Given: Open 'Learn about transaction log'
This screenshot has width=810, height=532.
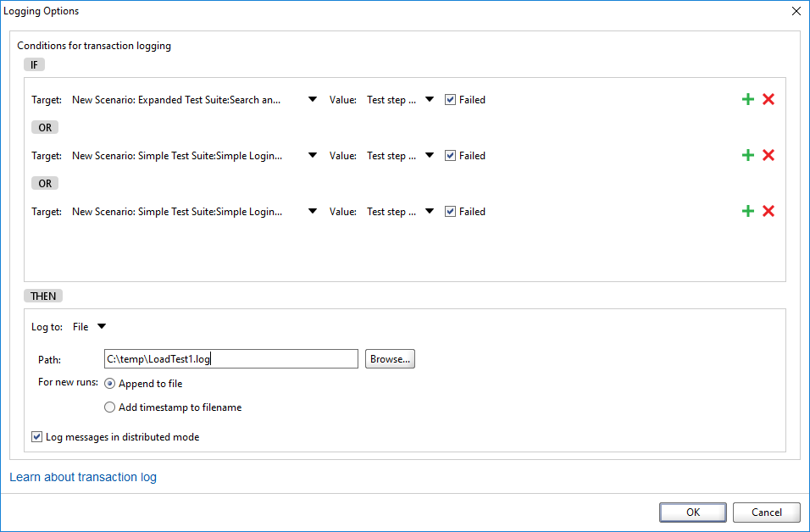Looking at the screenshot, I should pyautogui.click(x=82, y=477).
